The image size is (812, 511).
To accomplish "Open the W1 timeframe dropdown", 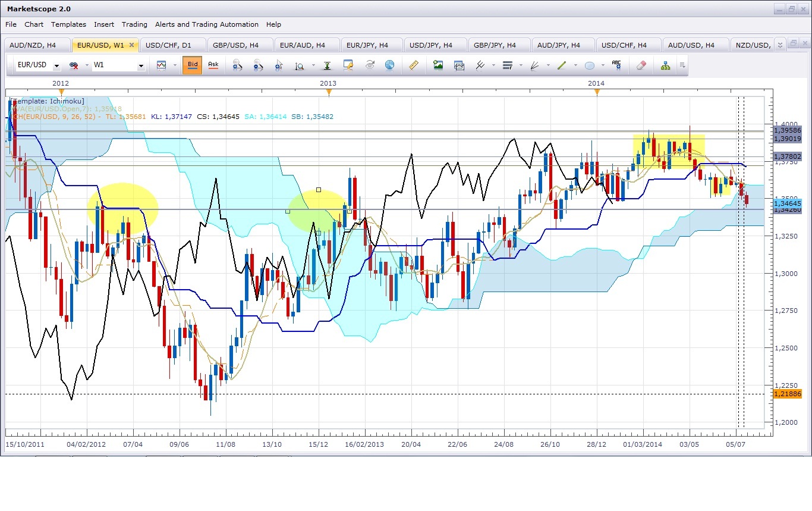I will pos(141,66).
